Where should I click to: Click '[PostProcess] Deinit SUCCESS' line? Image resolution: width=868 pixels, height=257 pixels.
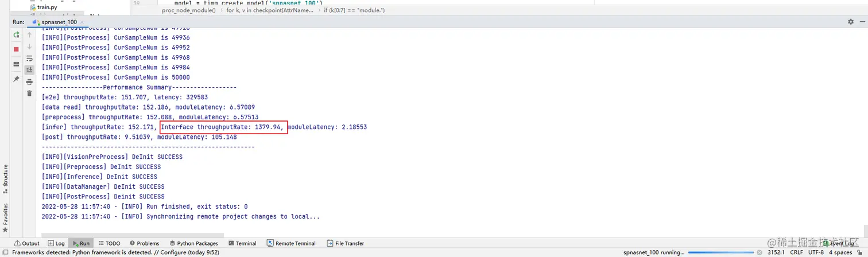click(x=103, y=196)
